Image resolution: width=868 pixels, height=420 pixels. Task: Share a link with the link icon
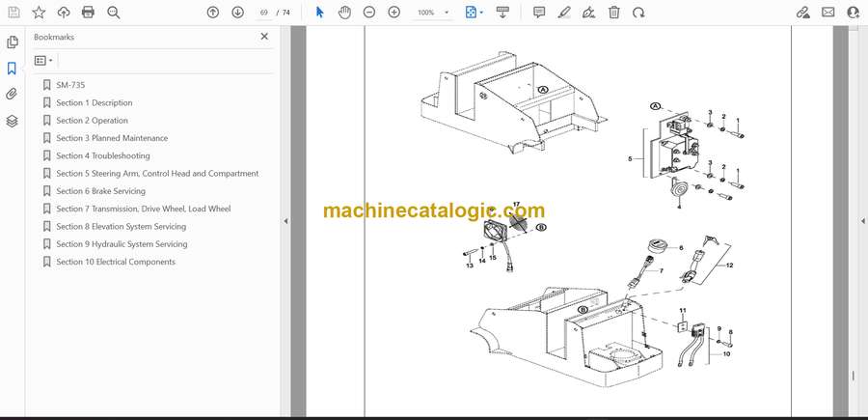point(803,13)
